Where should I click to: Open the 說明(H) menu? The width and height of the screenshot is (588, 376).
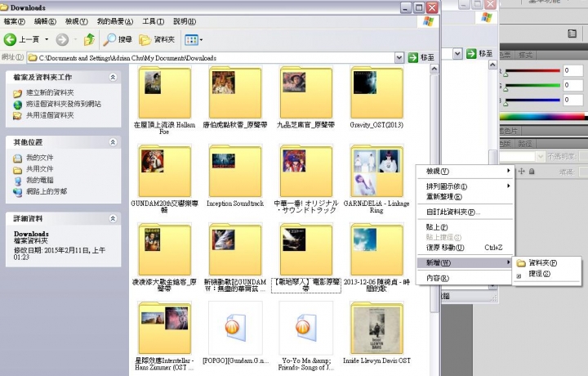pos(185,21)
